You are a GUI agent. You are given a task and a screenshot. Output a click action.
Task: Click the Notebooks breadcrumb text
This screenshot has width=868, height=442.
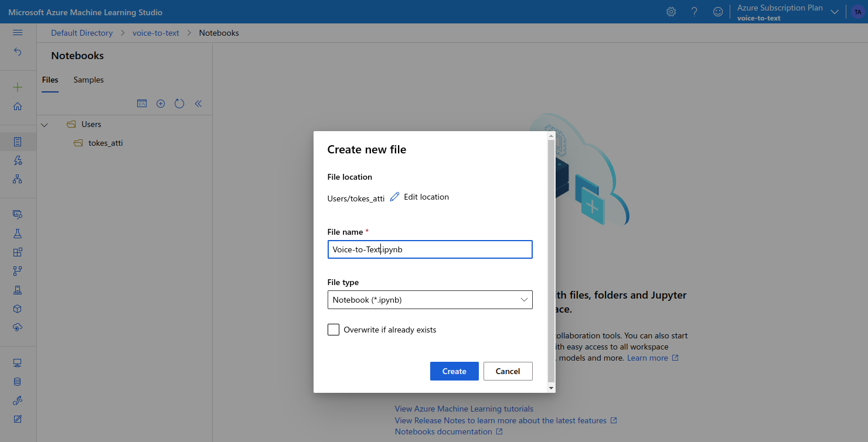point(219,33)
